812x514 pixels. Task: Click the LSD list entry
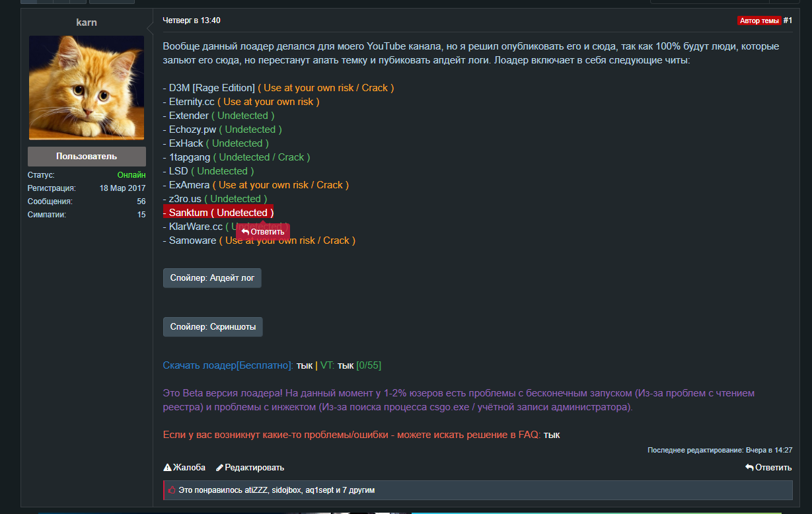pyautogui.click(x=209, y=171)
